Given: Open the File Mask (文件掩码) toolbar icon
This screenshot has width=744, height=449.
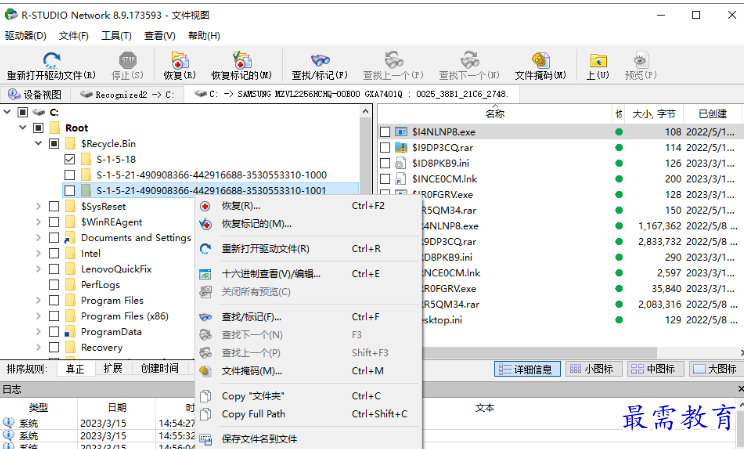Looking at the screenshot, I should tap(540, 60).
